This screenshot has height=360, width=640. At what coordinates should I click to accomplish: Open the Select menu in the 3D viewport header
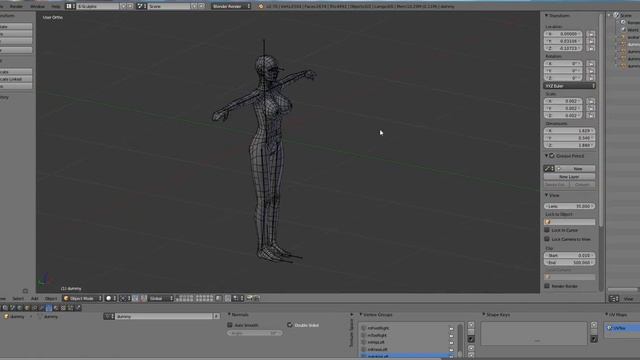(18, 298)
